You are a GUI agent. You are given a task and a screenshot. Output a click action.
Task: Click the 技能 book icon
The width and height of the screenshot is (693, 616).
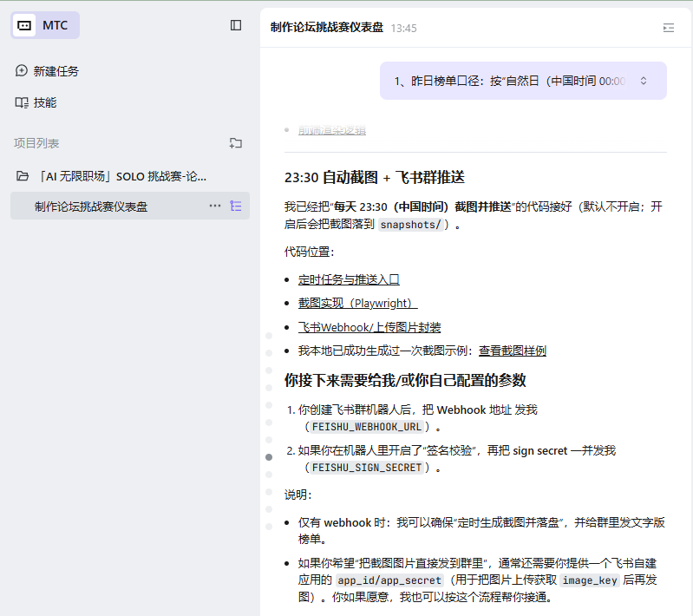coord(22,102)
